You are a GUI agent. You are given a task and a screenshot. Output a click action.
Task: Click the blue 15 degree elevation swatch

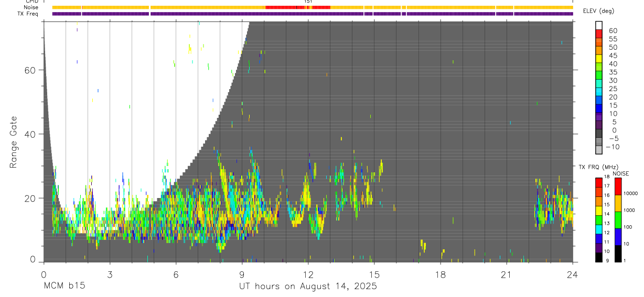click(x=598, y=109)
